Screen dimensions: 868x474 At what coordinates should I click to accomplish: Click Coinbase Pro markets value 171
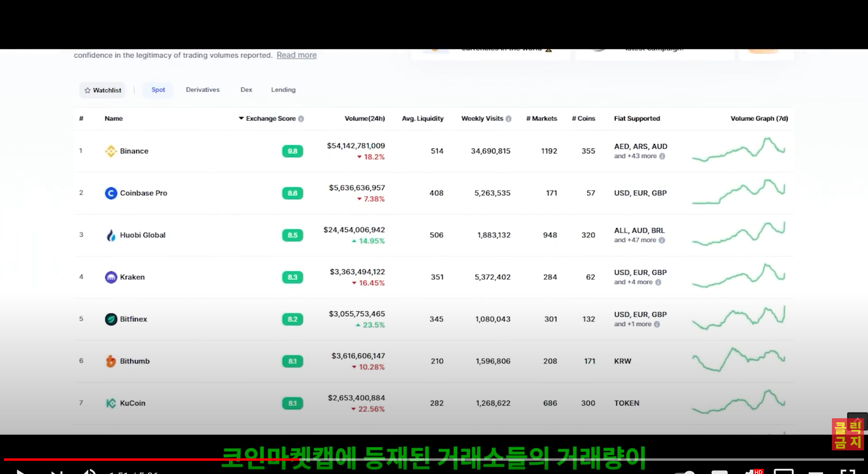click(x=552, y=193)
